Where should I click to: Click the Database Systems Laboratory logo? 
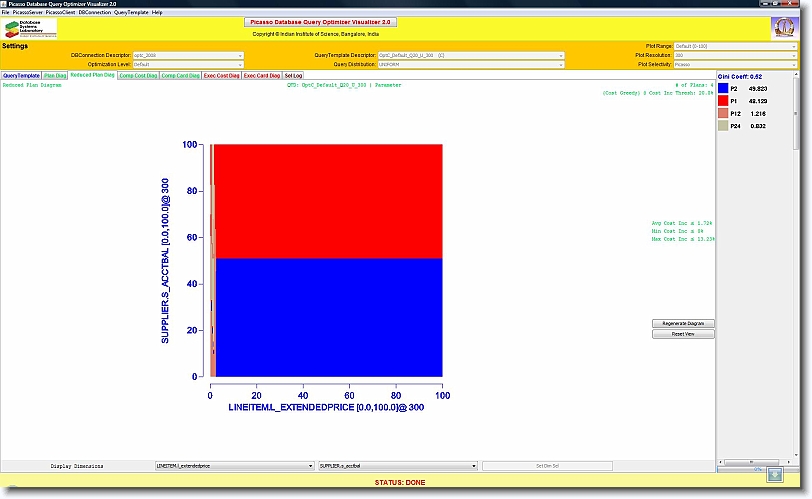tap(31, 28)
